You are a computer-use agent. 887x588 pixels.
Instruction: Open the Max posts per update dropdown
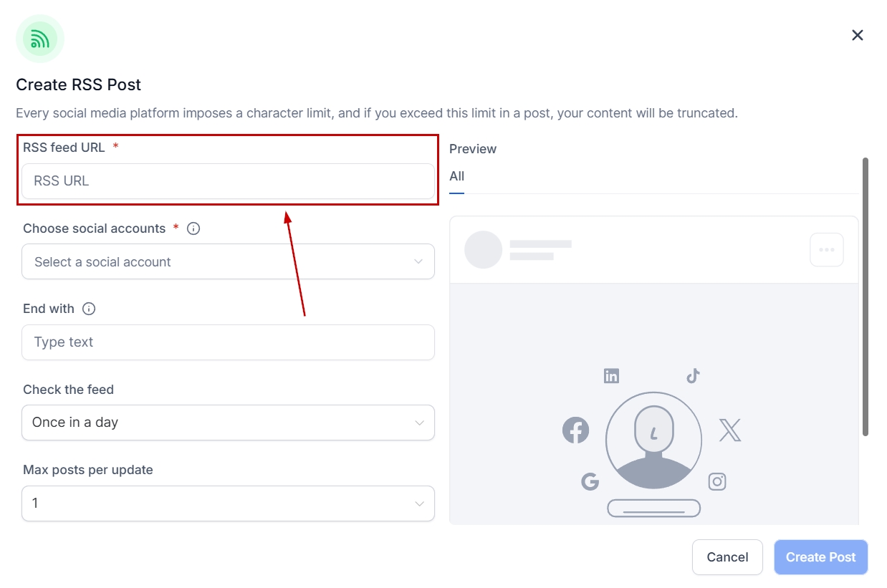(228, 503)
